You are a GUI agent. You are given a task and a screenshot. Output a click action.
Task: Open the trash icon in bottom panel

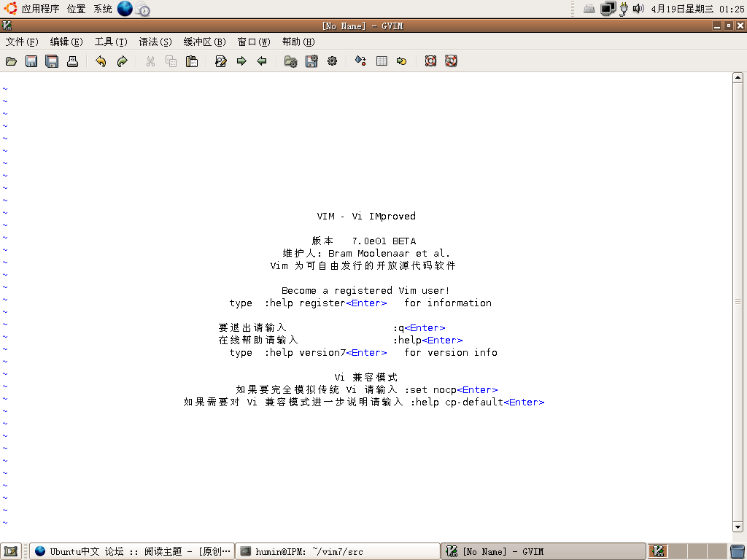pos(738,551)
